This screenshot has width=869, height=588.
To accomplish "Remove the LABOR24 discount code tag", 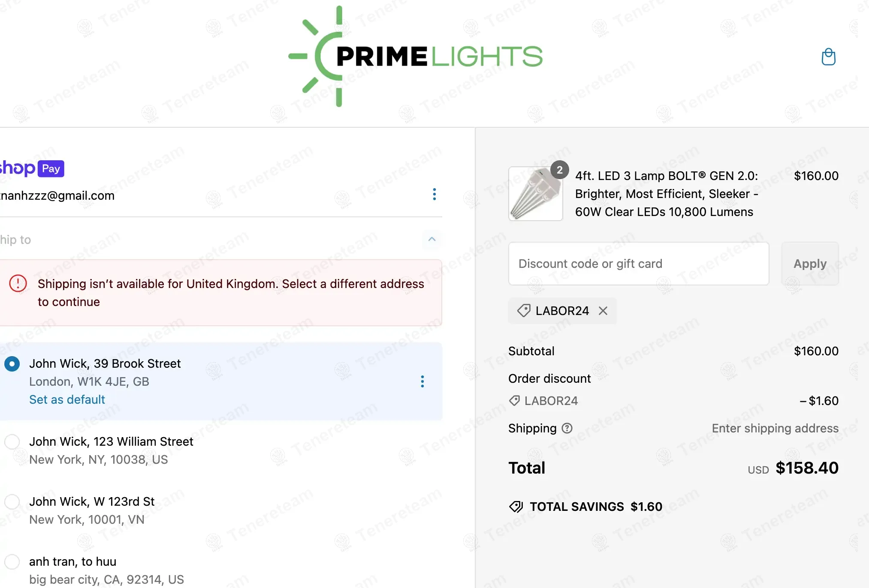I will [x=603, y=311].
